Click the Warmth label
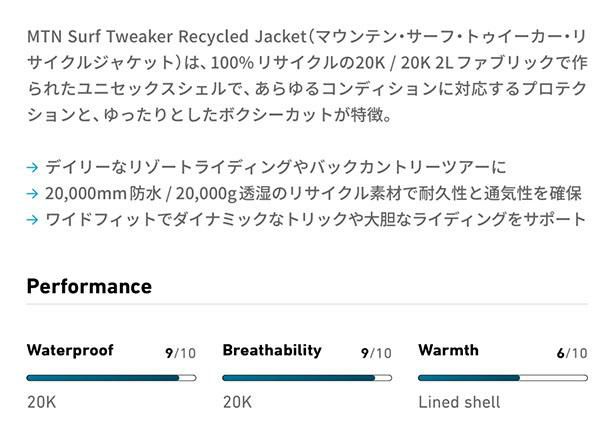Viewport: 600px width, 434px height. (448, 351)
